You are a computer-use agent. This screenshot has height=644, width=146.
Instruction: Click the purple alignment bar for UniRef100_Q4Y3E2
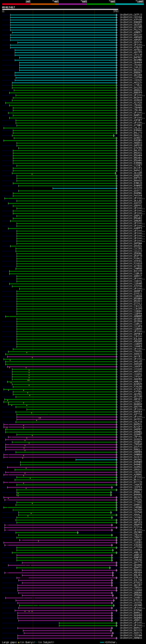point(62,357)
